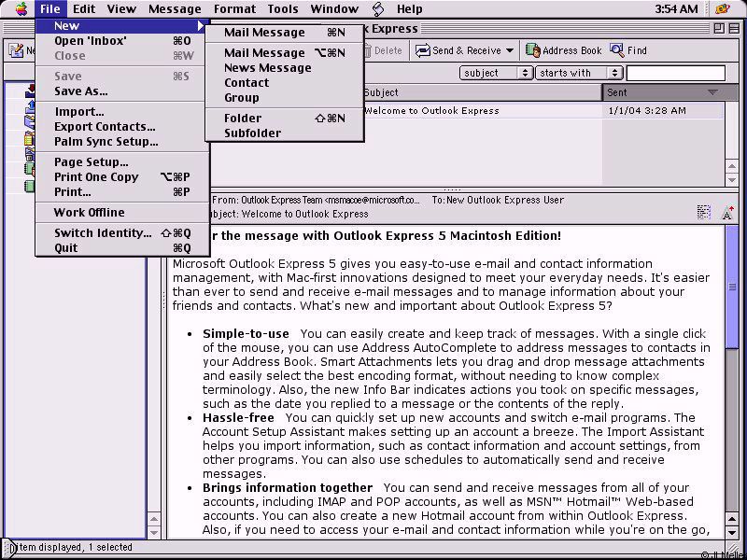Viewport: 747px width, 560px height.
Task: Click the 'From: Outlook Express Team' header text
Action: (x=316, y=200)
